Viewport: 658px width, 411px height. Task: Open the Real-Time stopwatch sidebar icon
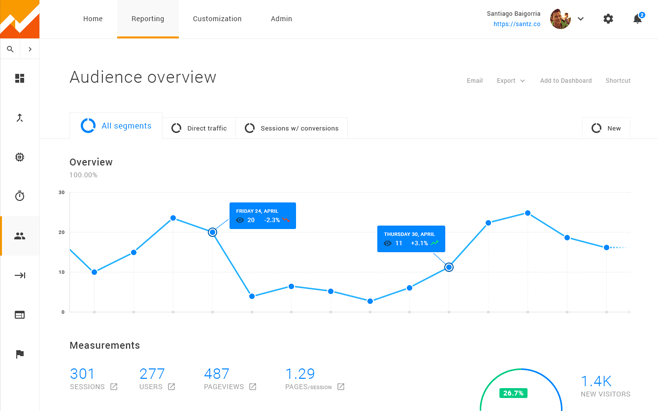click(x=20, y=196)
